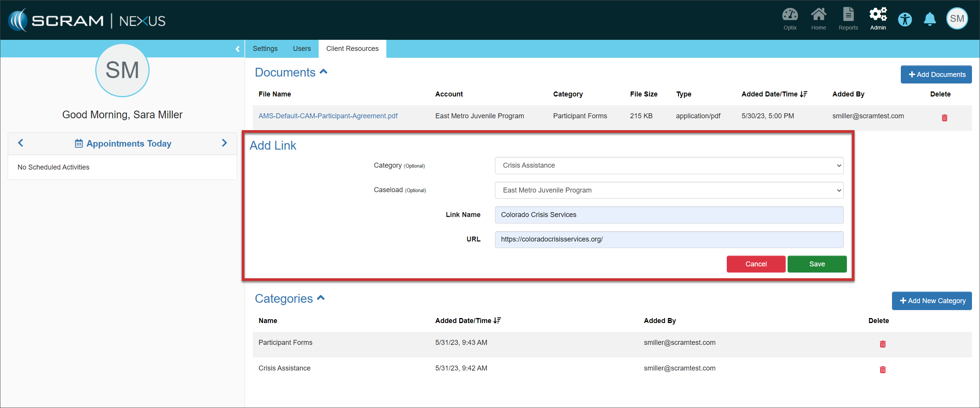The image size is (980, 408).
Task: Delete the Crisis Assistance category
Action: (882, 370)
